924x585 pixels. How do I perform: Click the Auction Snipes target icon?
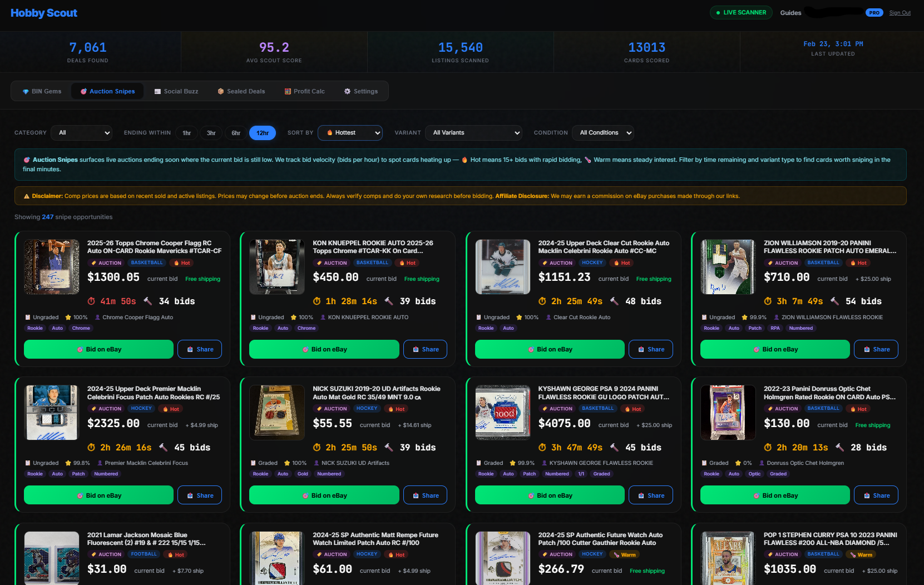85,91
